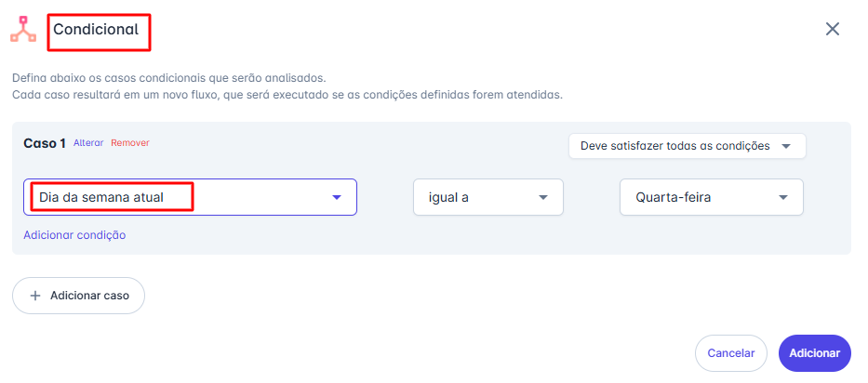Screen dimensions: 868x383
Task: Click the Adicionar caso button
Action: pos(78,296)
